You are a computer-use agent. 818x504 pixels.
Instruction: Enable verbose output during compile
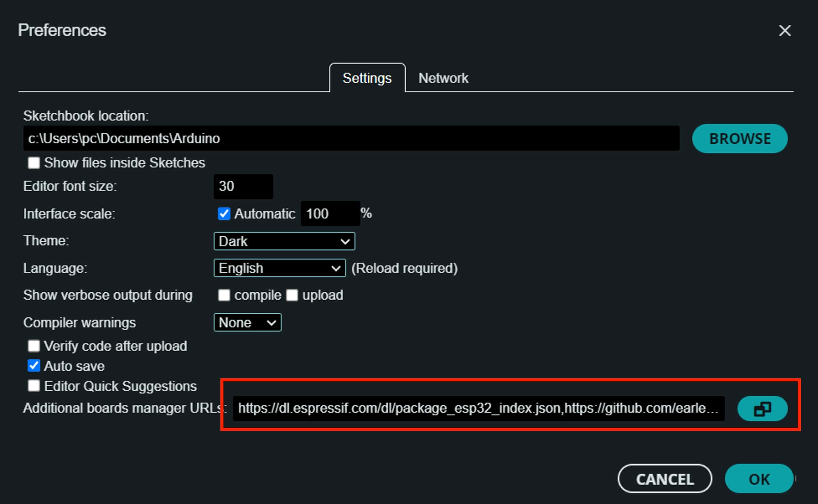click(x=224, y=295)
